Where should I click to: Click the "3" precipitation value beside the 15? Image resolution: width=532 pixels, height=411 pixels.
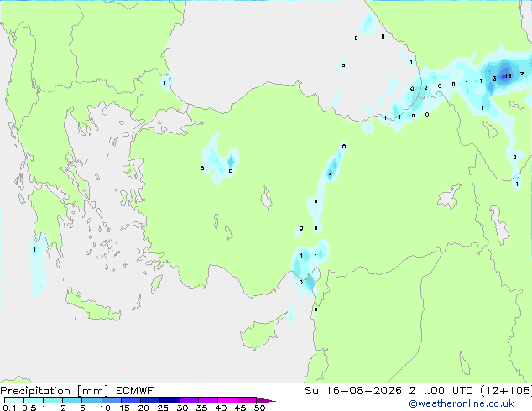[x=494, y=79]
